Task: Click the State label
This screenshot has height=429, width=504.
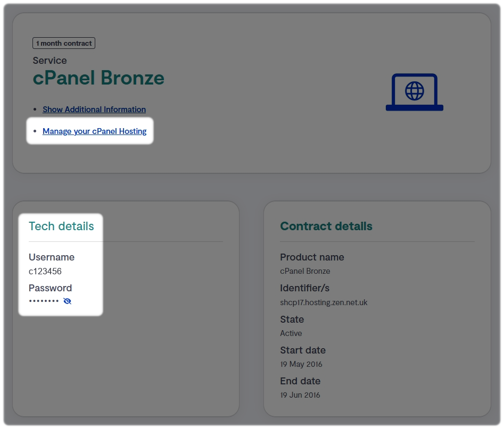Action: [x=292, y=319]
